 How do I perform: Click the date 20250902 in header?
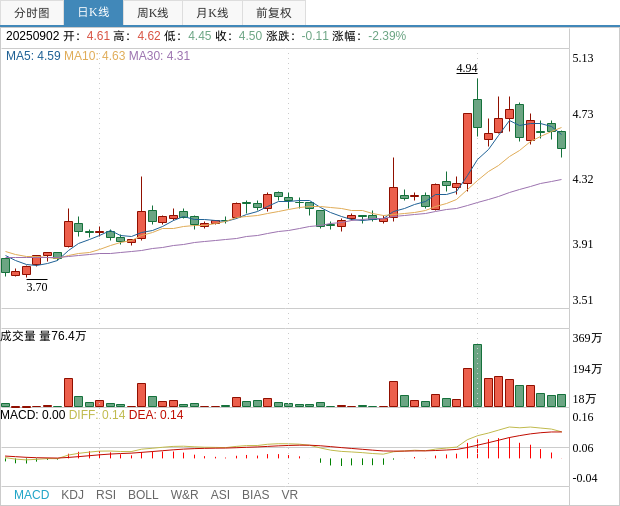pos(32,36)
